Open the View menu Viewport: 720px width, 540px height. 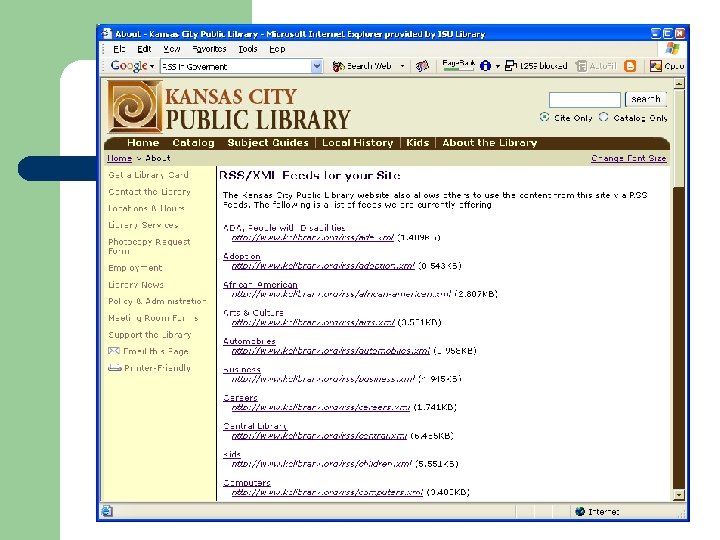172,49
